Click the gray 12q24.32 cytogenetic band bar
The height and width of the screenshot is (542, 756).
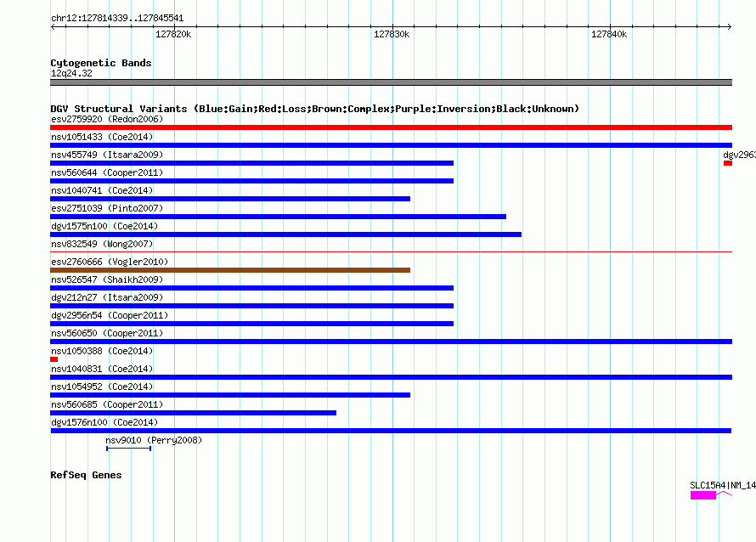[x=391, y=82]
